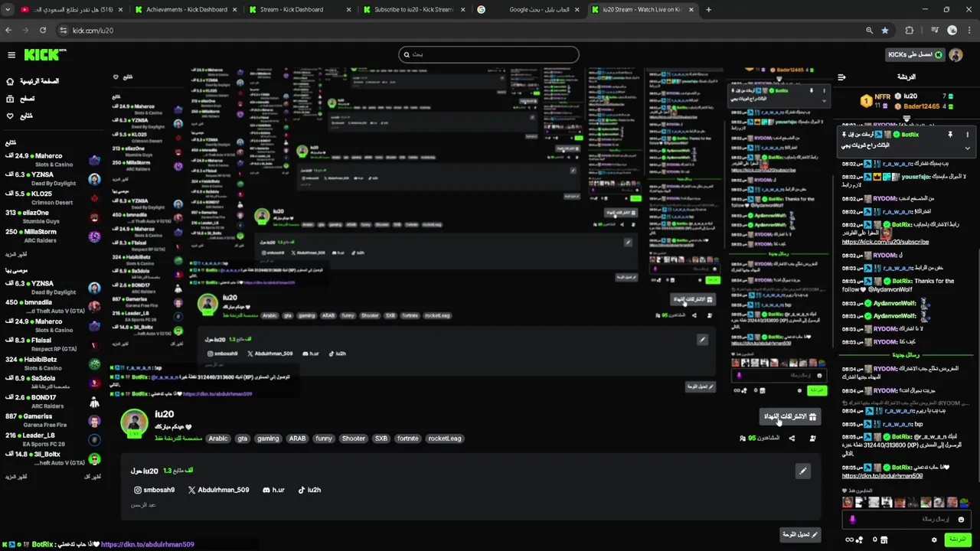Open HabibiBetz Slots & Casino channel
This screenshot has height=551, width=980.
tap(52, 364)
